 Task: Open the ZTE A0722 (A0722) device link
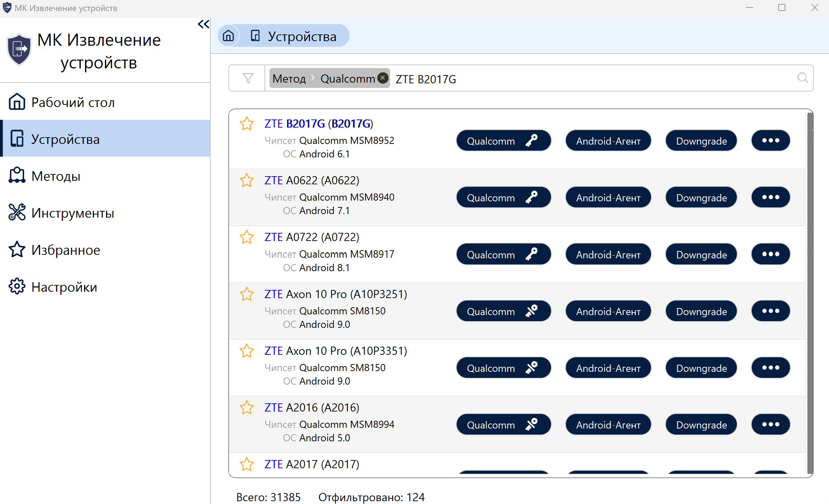click(x=312, y=237)
